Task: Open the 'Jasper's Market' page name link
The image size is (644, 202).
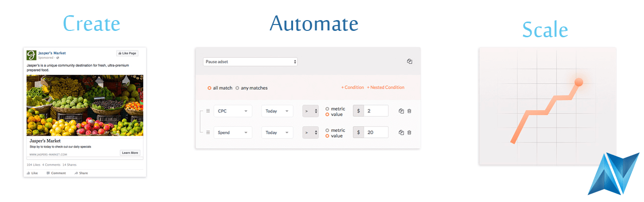Action: coord(52,53)
